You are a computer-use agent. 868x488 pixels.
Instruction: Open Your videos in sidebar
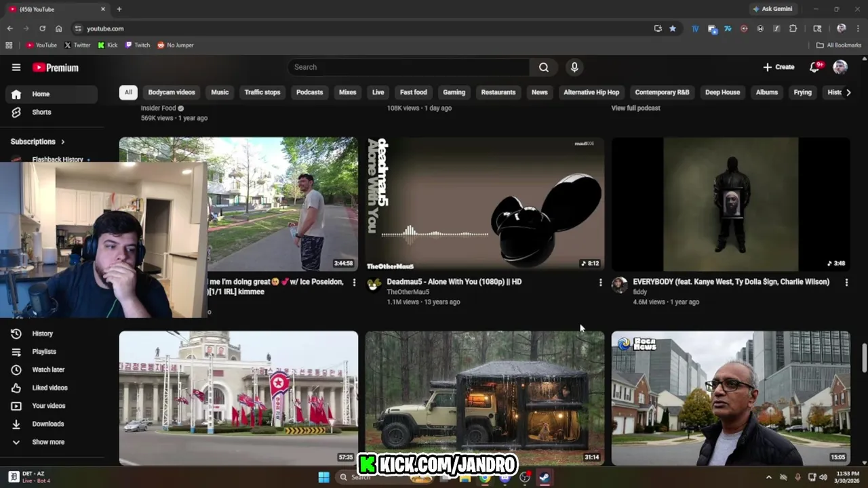click(x=51, y=406)
